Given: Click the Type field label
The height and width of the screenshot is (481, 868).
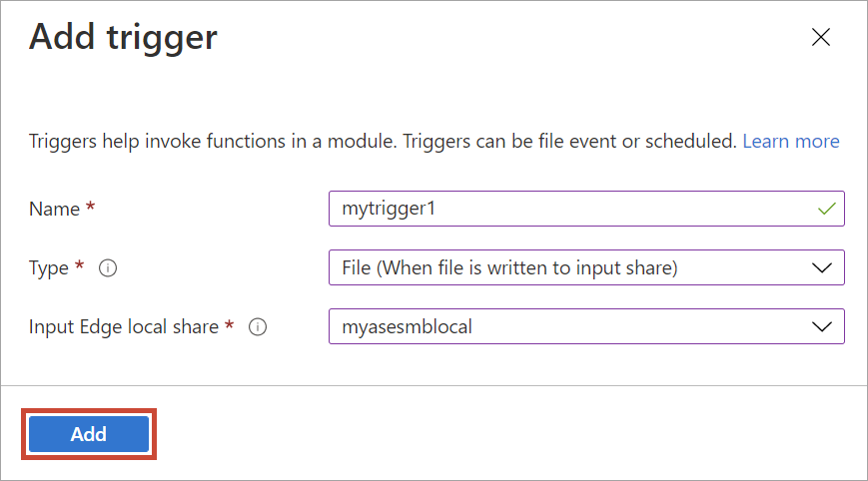Looking at the screenshot, I should click(49, 268).
